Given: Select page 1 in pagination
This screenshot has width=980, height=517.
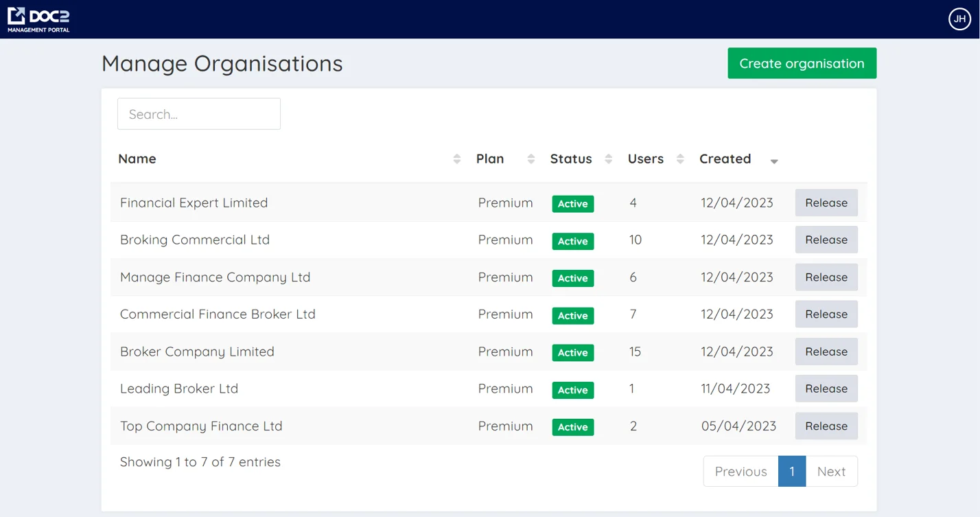Looking at the screenshot, I should 792,472.
